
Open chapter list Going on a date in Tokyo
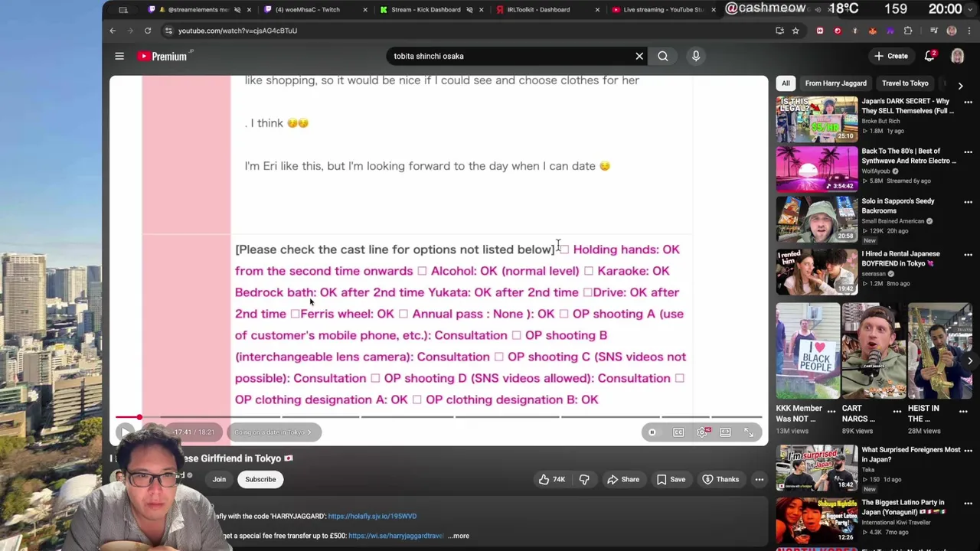point(273,432)
